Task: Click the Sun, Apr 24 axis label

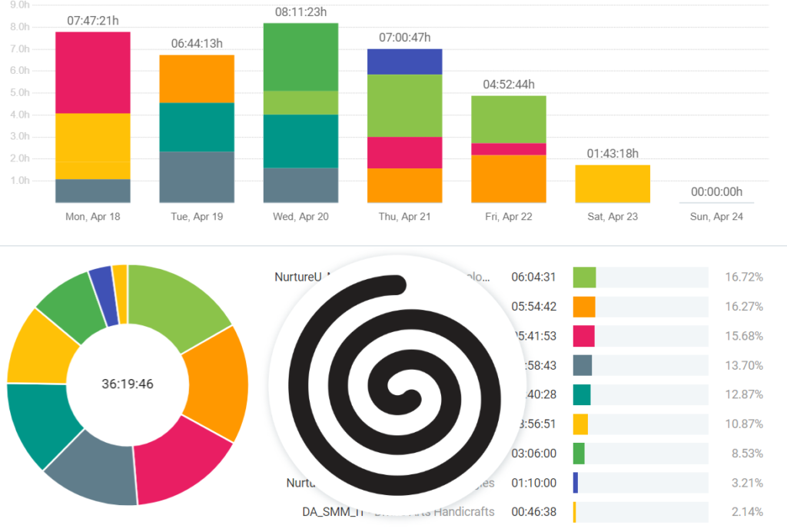Action: (x=716, y=217)
